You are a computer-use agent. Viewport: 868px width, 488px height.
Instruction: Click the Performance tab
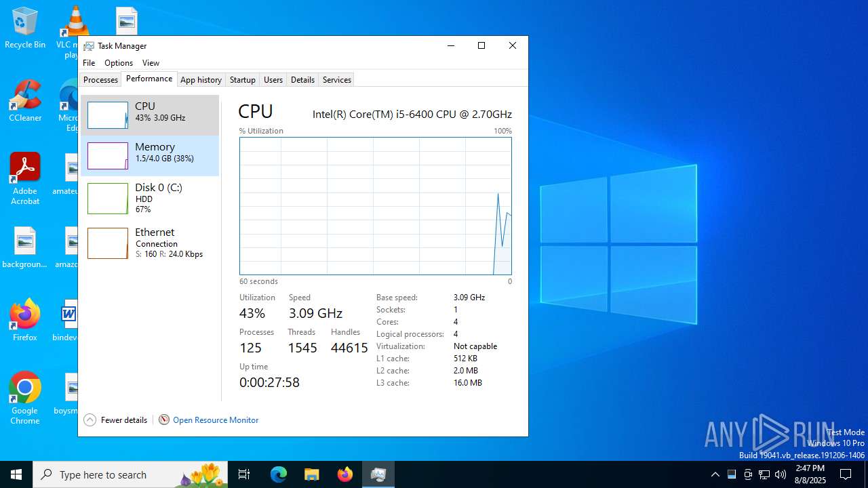point(149,79)
